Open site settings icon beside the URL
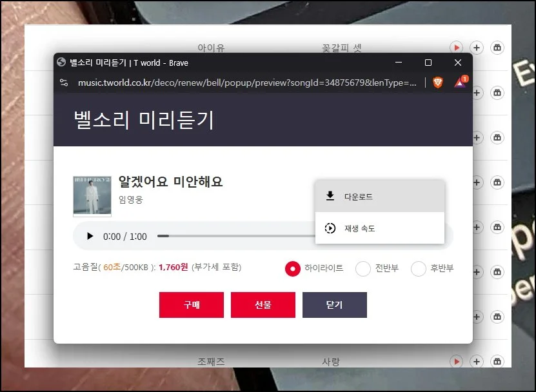 [x=64, y=83]
